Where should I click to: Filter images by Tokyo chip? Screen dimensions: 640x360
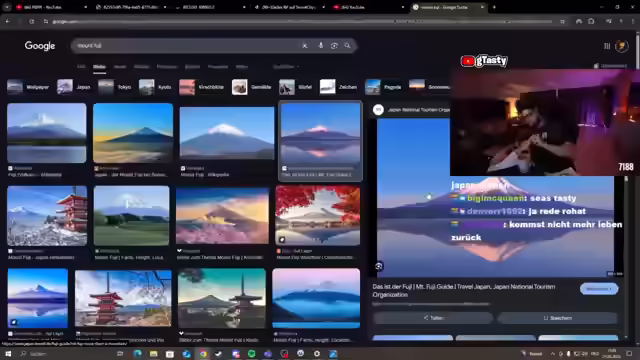[115, 87]
